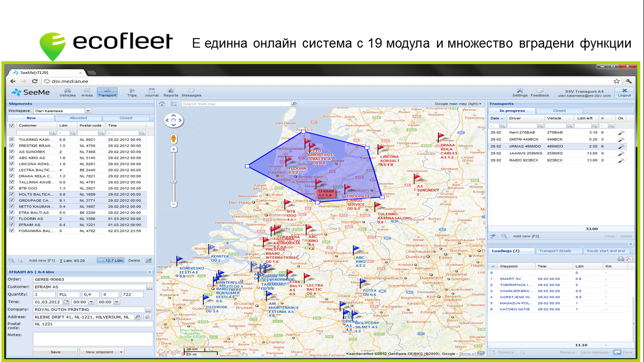Uncheck the AS SUNOREK shipment checkbox
The image size is (644, 362).
(x=12, y=152)
